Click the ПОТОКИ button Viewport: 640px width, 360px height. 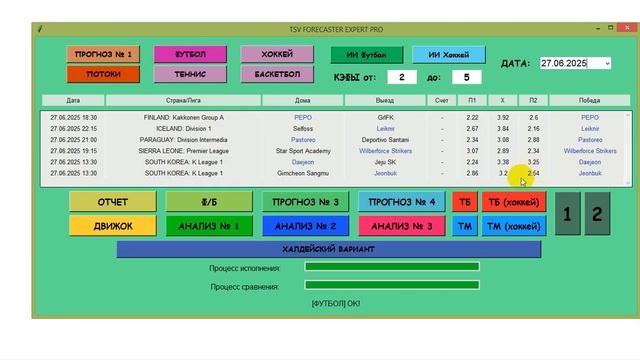pos(103,74)
